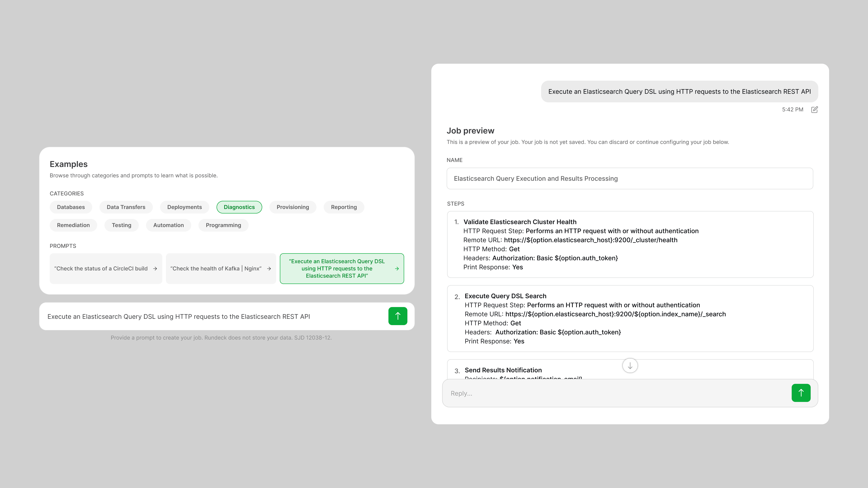Expand step 3 Send Results Notification

503,370
